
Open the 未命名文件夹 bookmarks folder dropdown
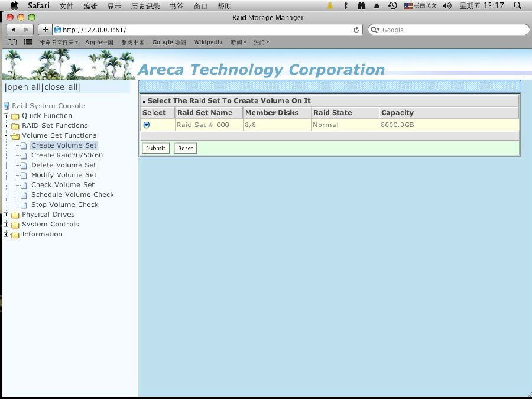coord(59,42)
